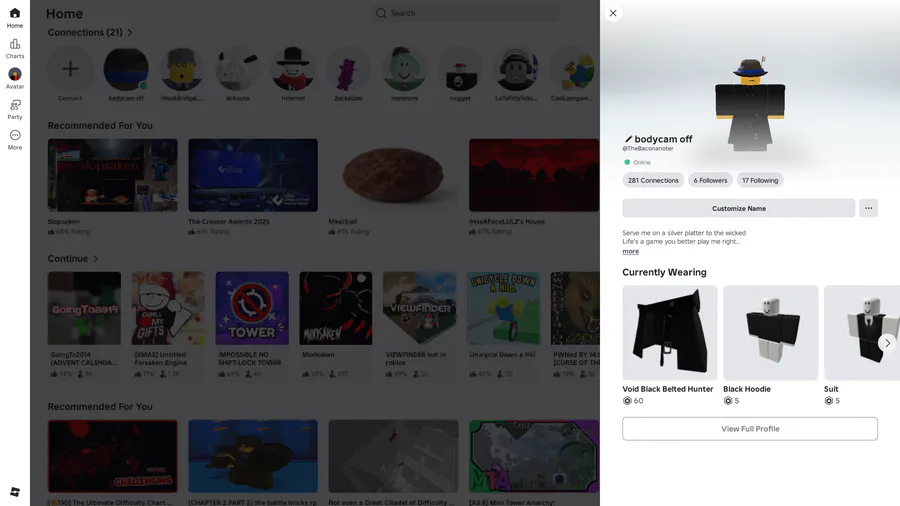The height and width of the screenshot is (506, 900).
Task: Click the Search field
Action: 465,13
